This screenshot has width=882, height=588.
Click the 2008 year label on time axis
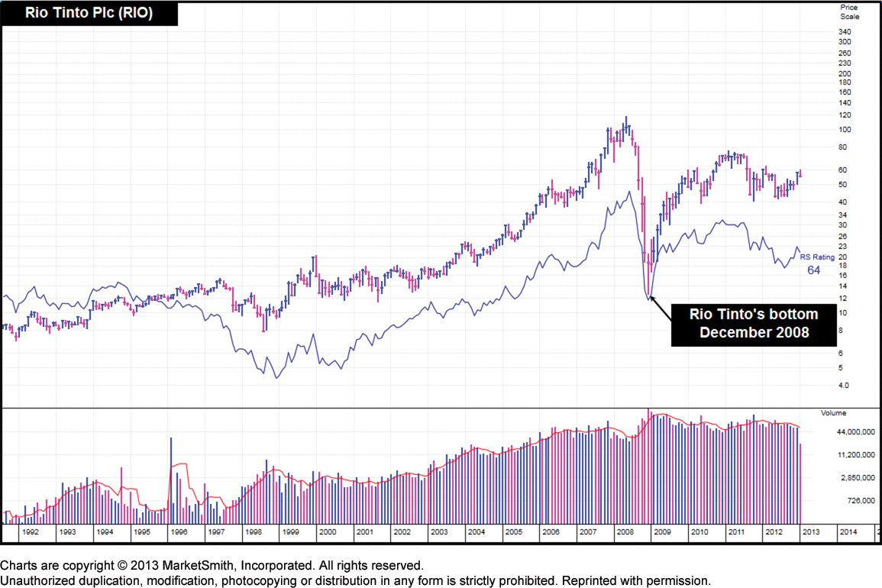[625, 532]
